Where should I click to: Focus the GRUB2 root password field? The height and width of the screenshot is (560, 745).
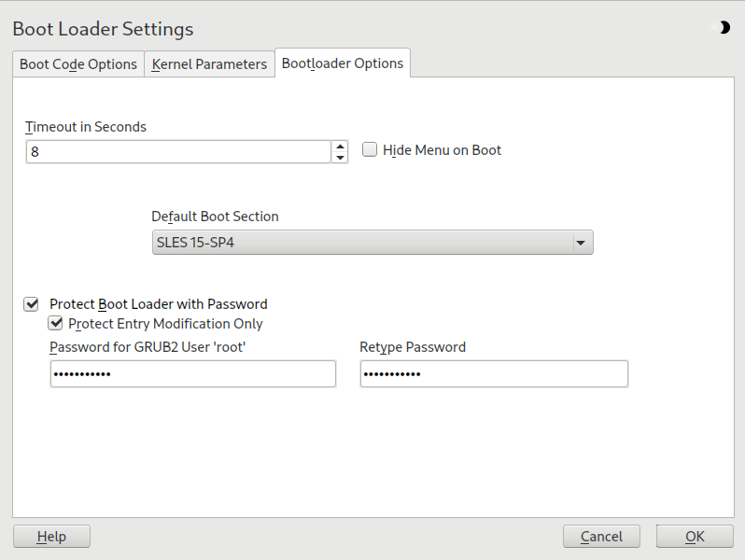pyautogui.click(x=192, y=374)
